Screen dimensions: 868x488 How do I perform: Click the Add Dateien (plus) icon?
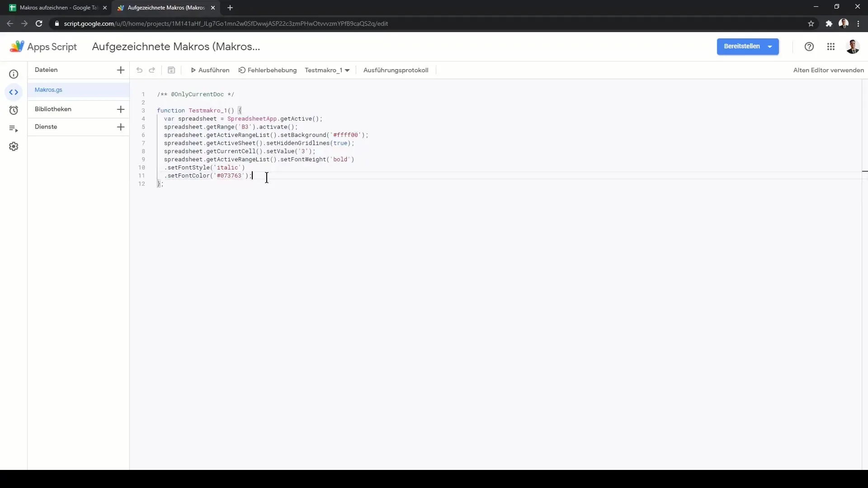tap(120, 70)
